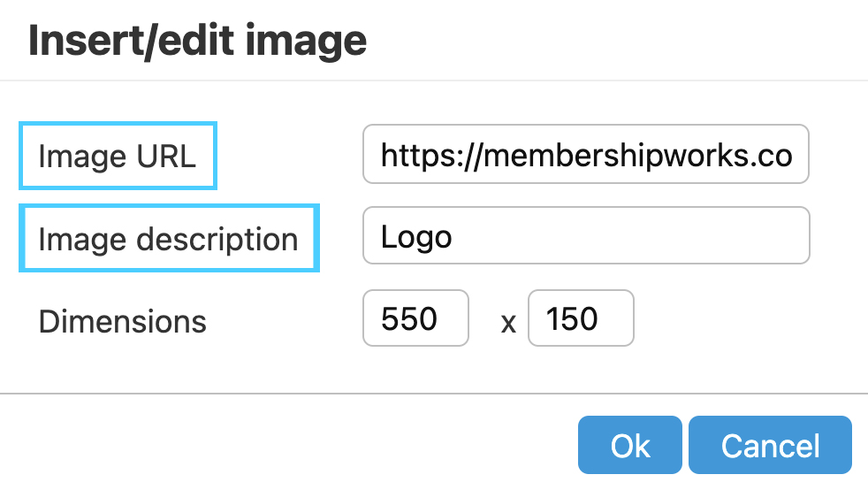Confirm image settings with Ok
The width and height of the screenshot is (868, 490).
click(x=630, y=445)
